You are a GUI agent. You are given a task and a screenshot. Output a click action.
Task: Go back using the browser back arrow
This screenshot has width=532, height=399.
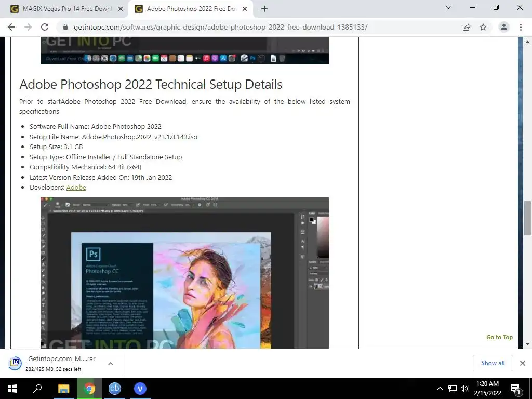(x=11, y=27)
